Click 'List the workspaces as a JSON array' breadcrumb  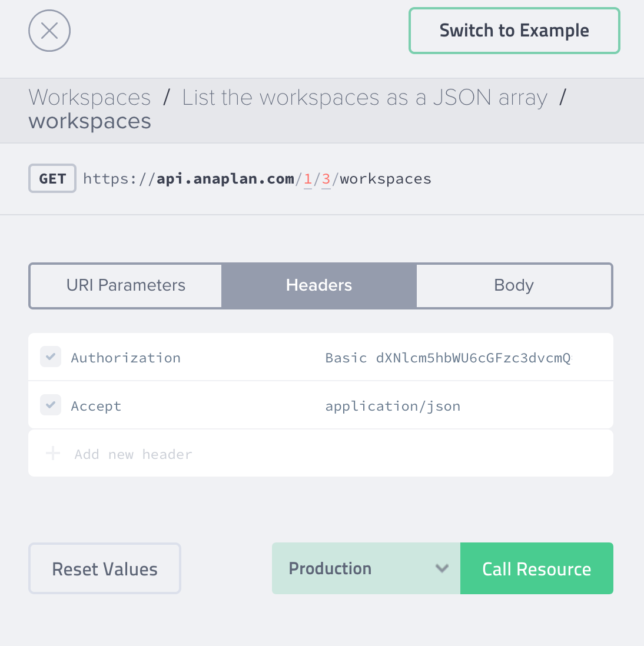pyautogui.click(x=365, y=98)
